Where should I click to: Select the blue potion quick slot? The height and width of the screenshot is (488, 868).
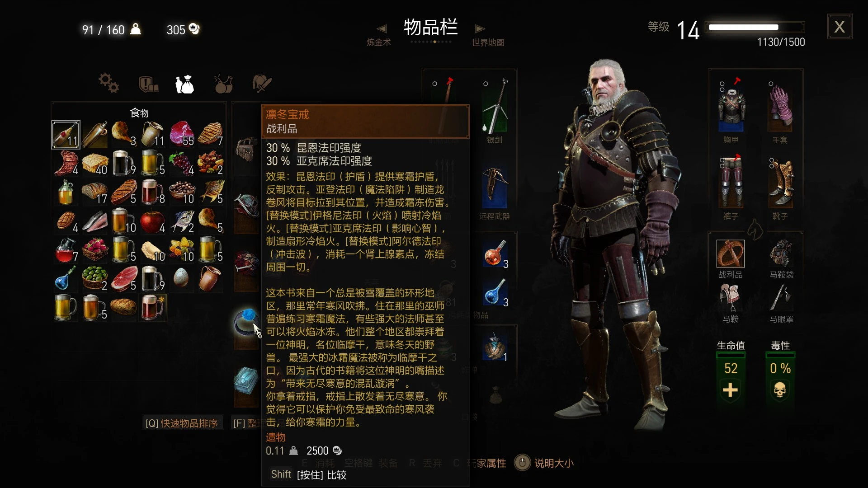pyautogui.click(x=496, y=292)
